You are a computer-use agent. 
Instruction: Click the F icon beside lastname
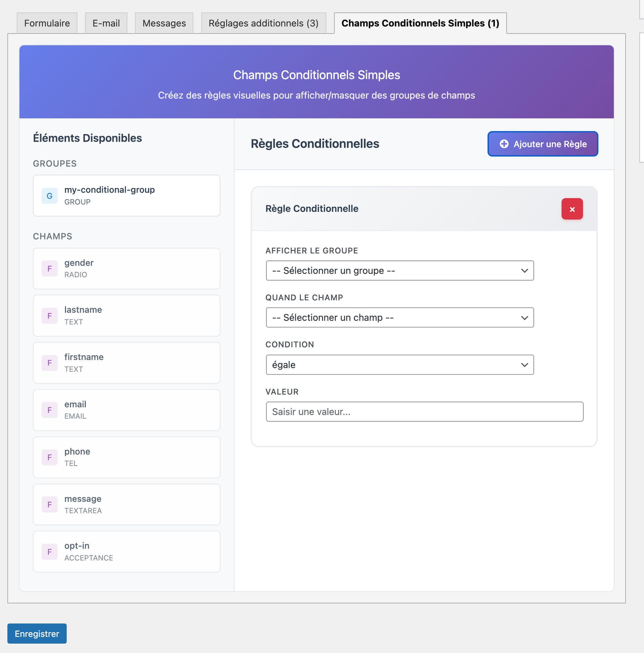[x=49, y=316]
